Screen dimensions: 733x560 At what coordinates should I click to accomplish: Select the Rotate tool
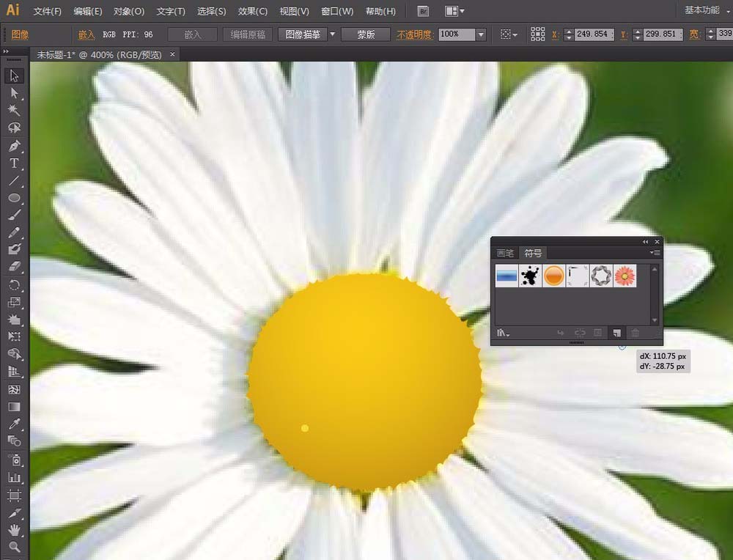coord(14,284)
